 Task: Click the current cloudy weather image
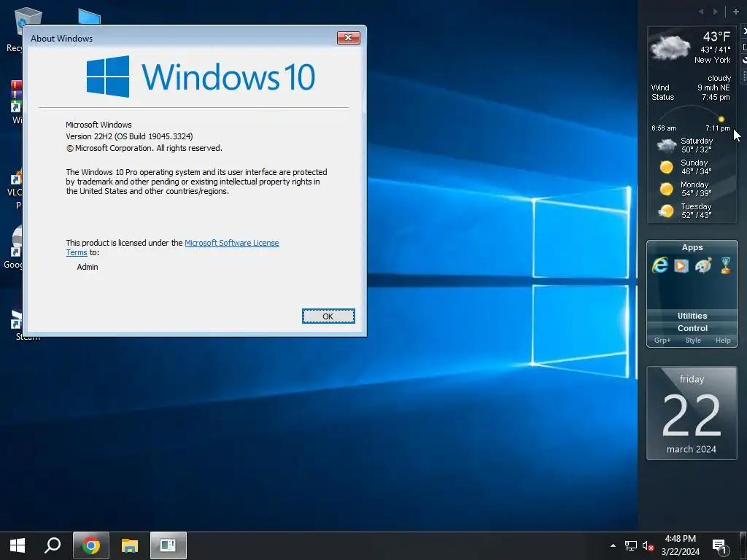[670, 47]
